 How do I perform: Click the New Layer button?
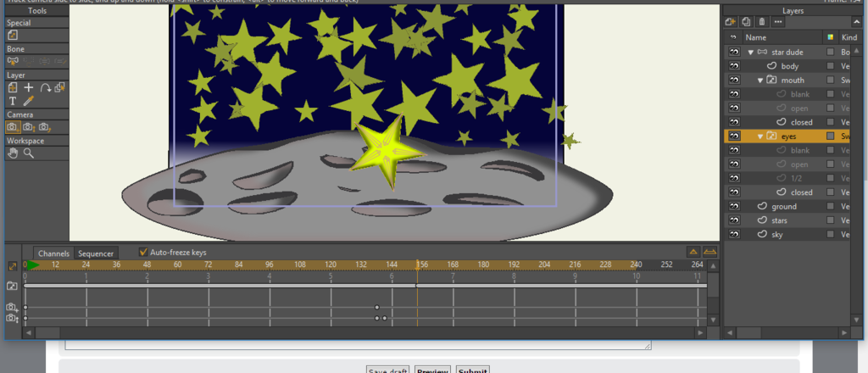coord(731,21)
